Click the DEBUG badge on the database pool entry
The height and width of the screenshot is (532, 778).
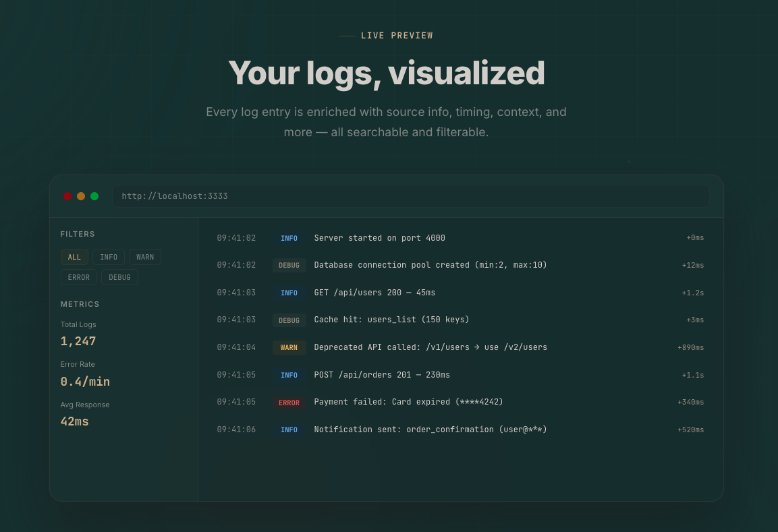click(x=289, y=265)
